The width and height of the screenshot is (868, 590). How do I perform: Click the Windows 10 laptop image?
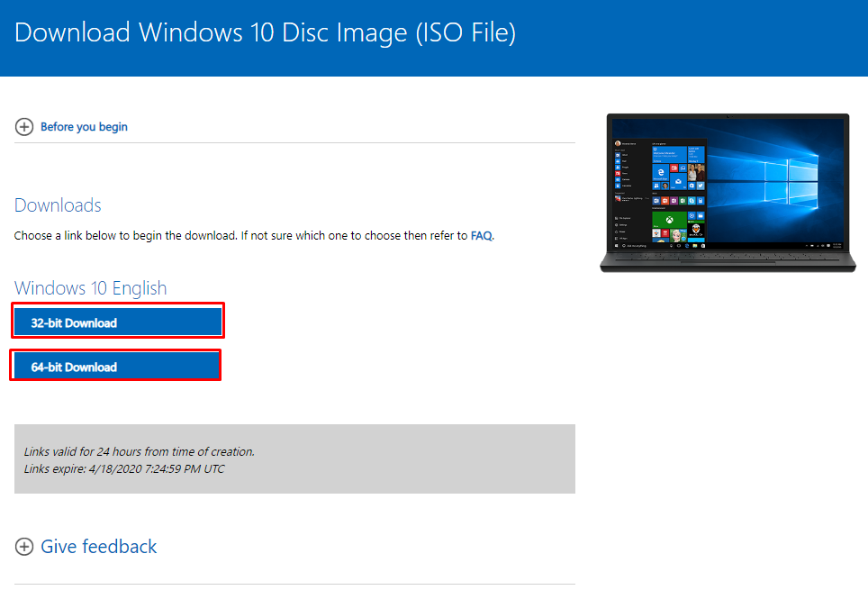tap(728, 193)
